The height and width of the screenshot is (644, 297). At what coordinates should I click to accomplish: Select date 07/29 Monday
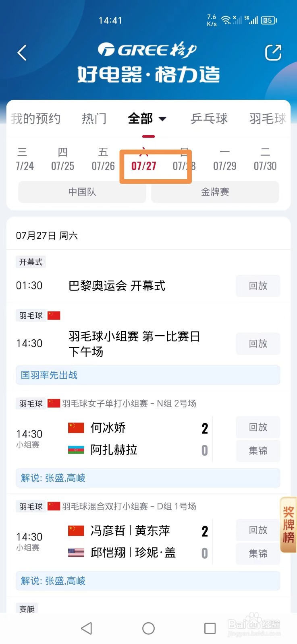224,159
